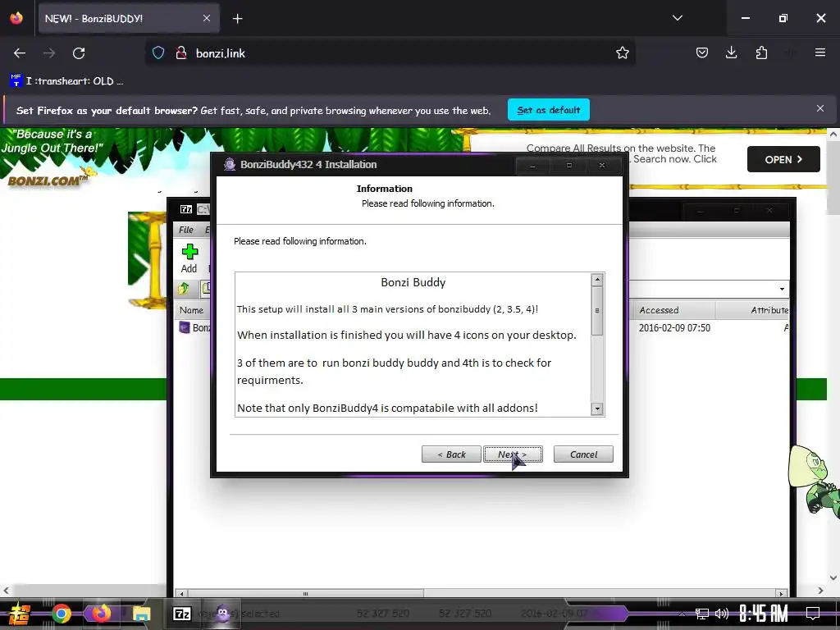The image size is (840, 630).
Task: Show the Firefox downloads panel
Action: pos(731,52)
